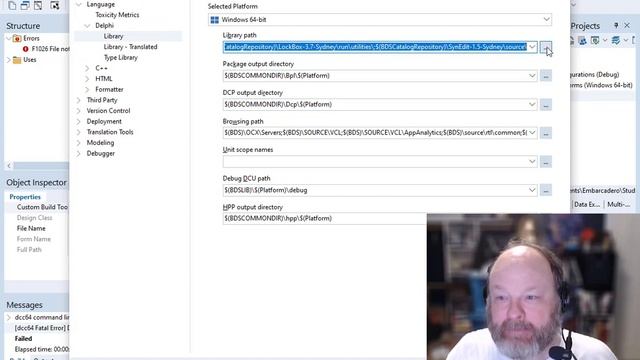Click the ellipsis button for Browsing path

tap(546, 133)
